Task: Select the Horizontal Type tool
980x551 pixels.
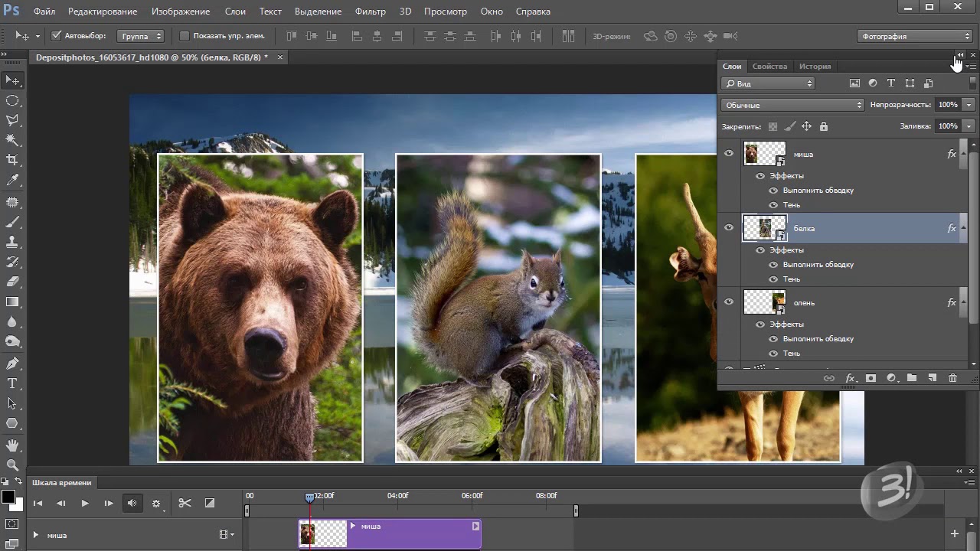Action: tap(12, 383)
